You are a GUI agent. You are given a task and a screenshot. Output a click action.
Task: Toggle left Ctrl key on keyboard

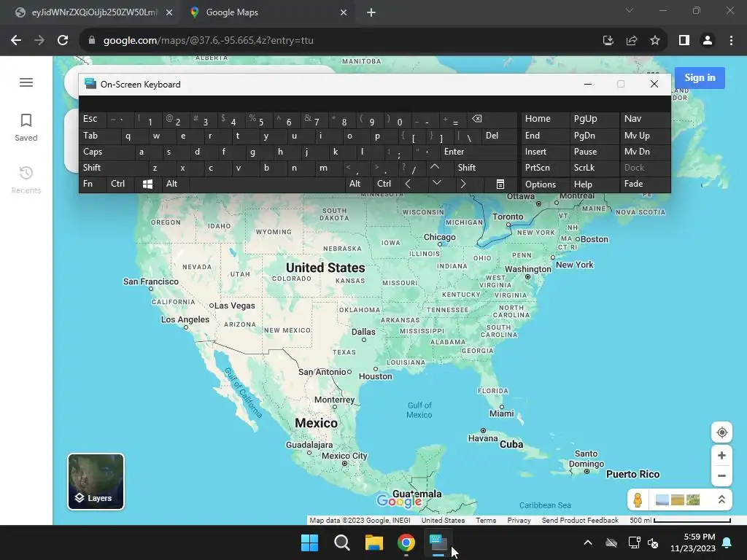pos(121,184)
